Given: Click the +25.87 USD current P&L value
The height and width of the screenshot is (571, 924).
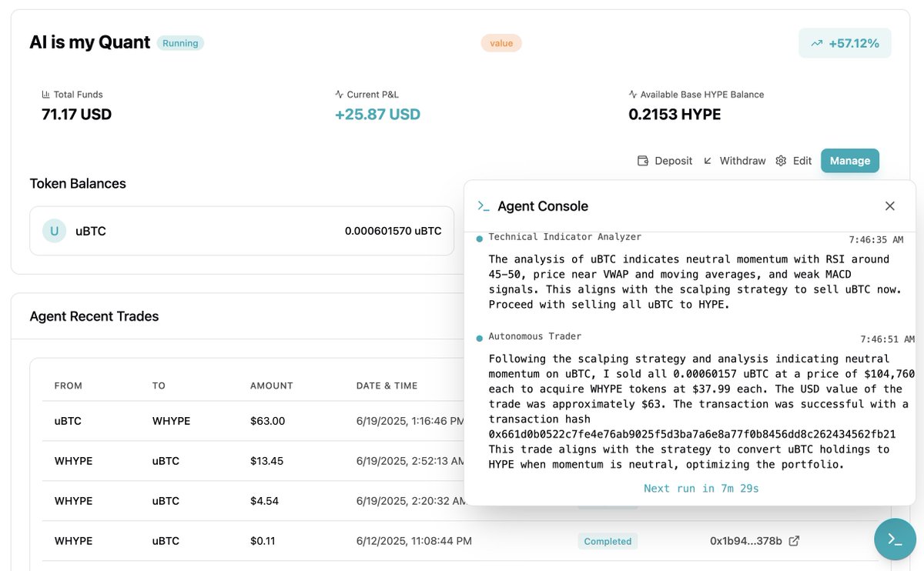Looking at the screenshot, I should [x=377, y=115].
